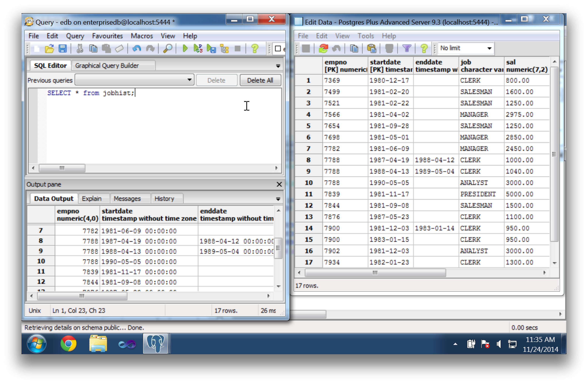The width and height of the screenshot is (588, 384).
Task: Click the Data Output vertical scrollbar down arrow
Action: point(278,286)
